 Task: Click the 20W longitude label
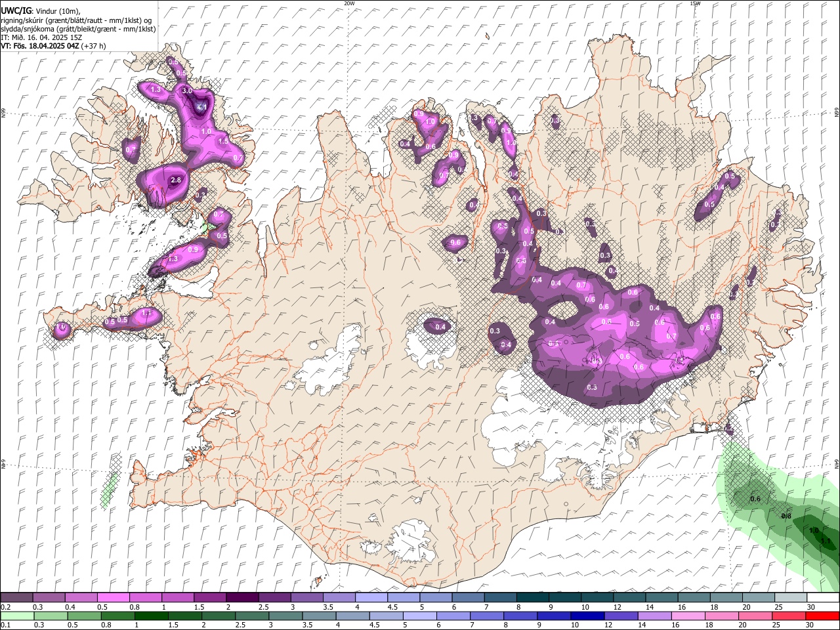click(x=350, y=3)
